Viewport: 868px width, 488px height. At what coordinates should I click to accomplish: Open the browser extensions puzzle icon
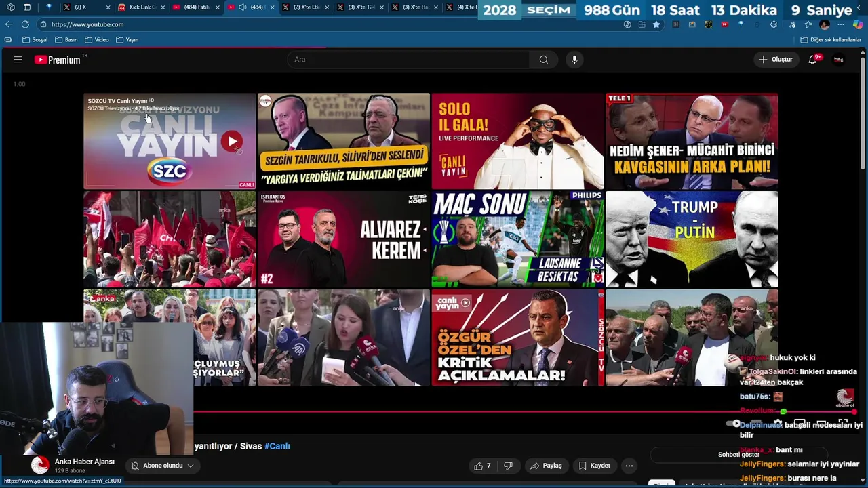tap(774, 24)
